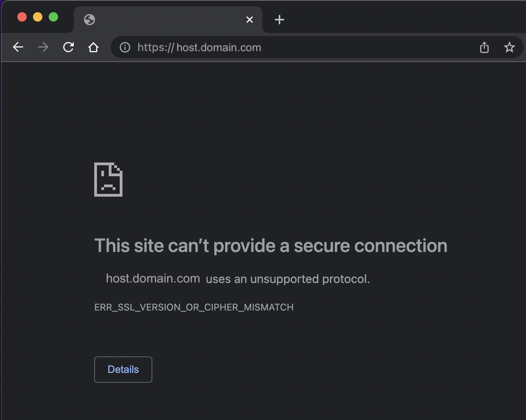Minimize the window with yellow button
This screenshot has height=420, width=526.
point(38,17)
